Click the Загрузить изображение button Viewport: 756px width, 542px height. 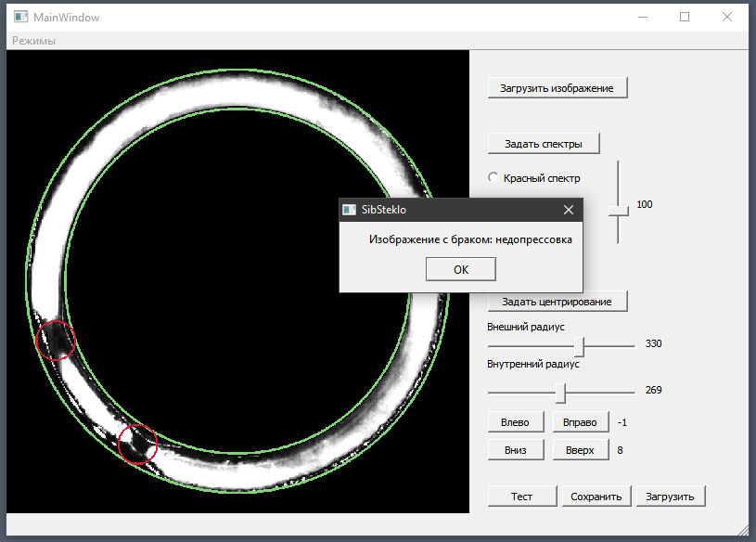pyautogui.click(x=557, y=88)
